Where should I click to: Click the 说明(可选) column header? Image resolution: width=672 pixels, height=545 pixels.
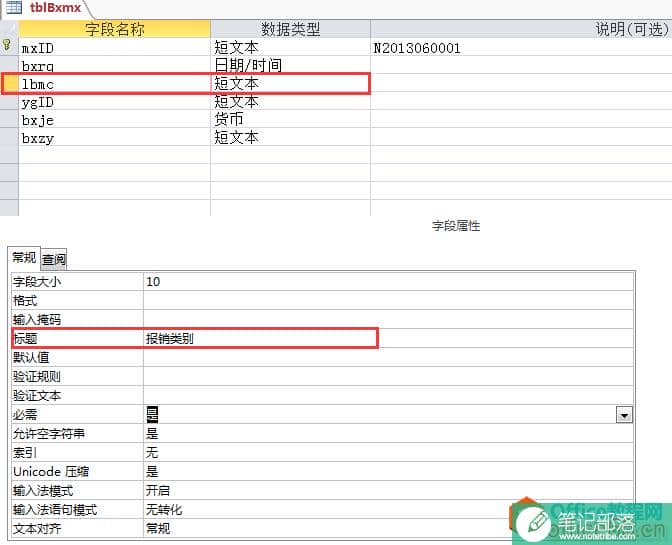click(x=521, y=29)
